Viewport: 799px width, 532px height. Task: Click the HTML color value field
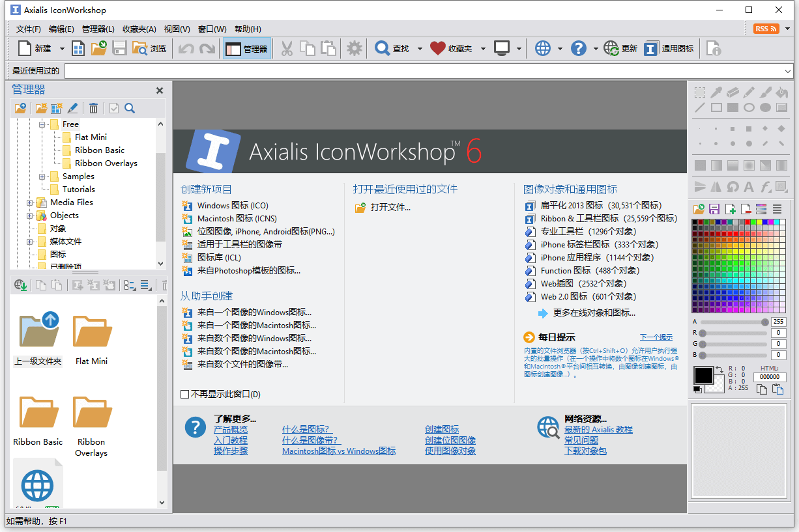pyautogui.click(x=770, y=377)
